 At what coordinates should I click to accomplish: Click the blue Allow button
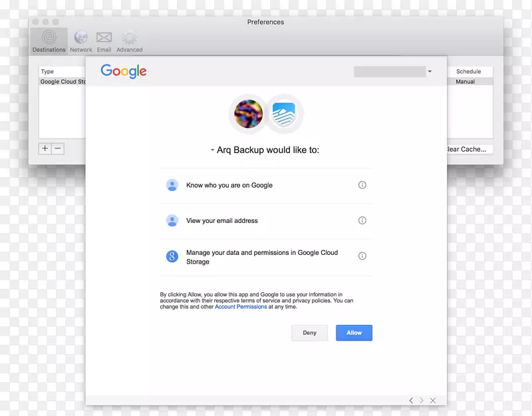pyautogui.click(x=354, y=333)
